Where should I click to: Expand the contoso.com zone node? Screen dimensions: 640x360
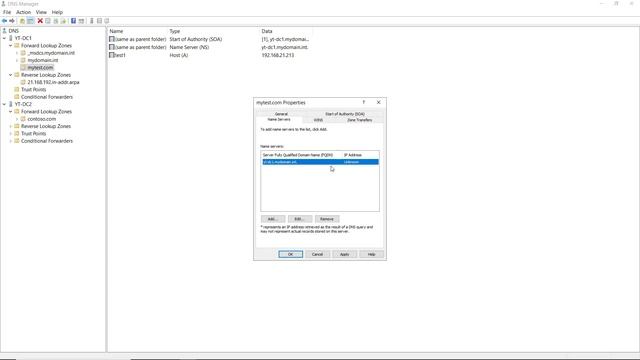[x=17, y=119]
